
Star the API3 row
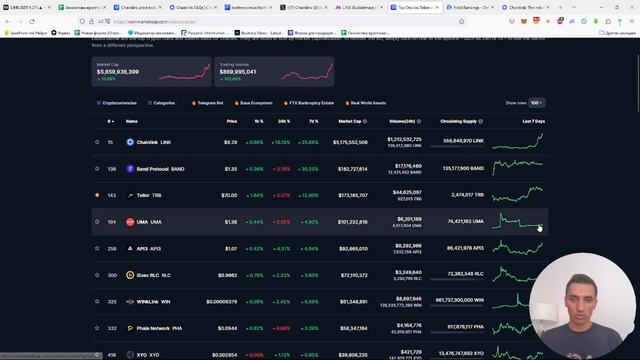[x=97, y=248]
